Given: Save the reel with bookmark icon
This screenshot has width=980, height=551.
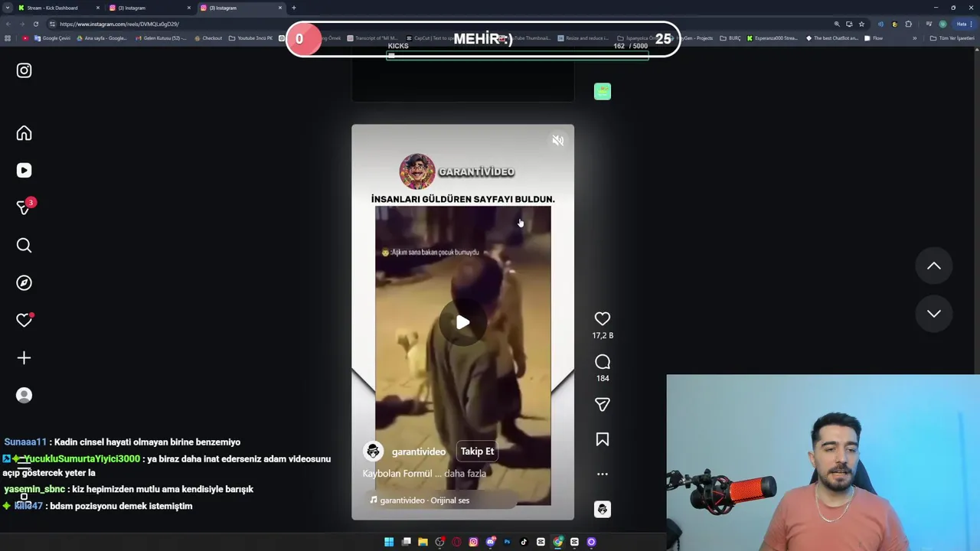Looking at the screenshot, I should point(603,439).
